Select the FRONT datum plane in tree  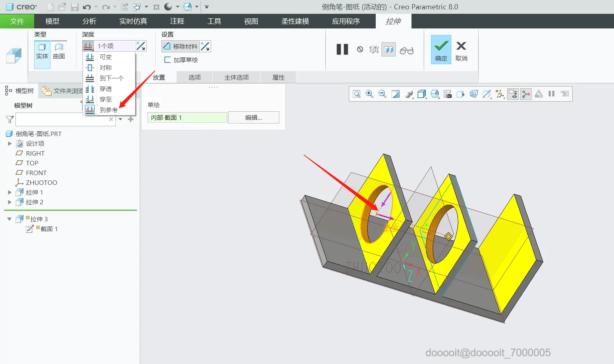click(31, 173)
